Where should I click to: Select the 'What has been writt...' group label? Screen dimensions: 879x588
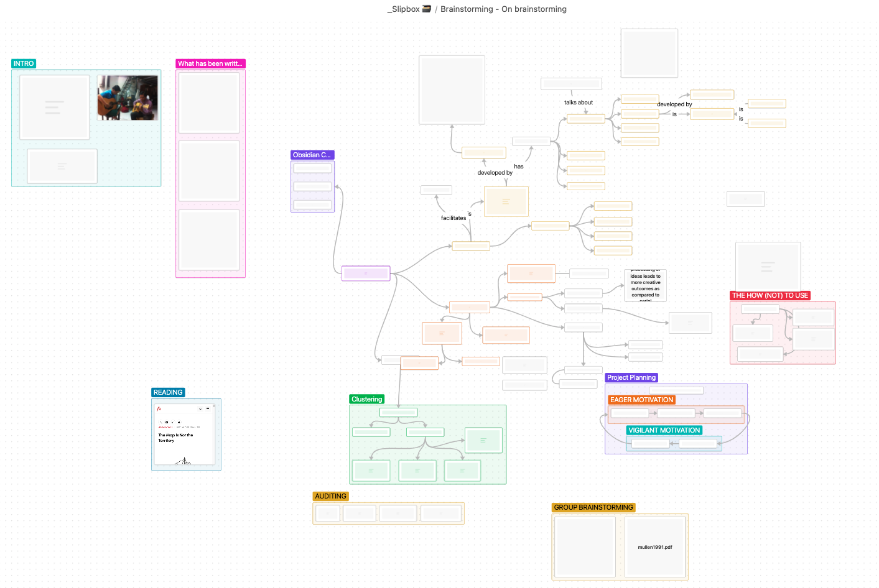[210, 64]
